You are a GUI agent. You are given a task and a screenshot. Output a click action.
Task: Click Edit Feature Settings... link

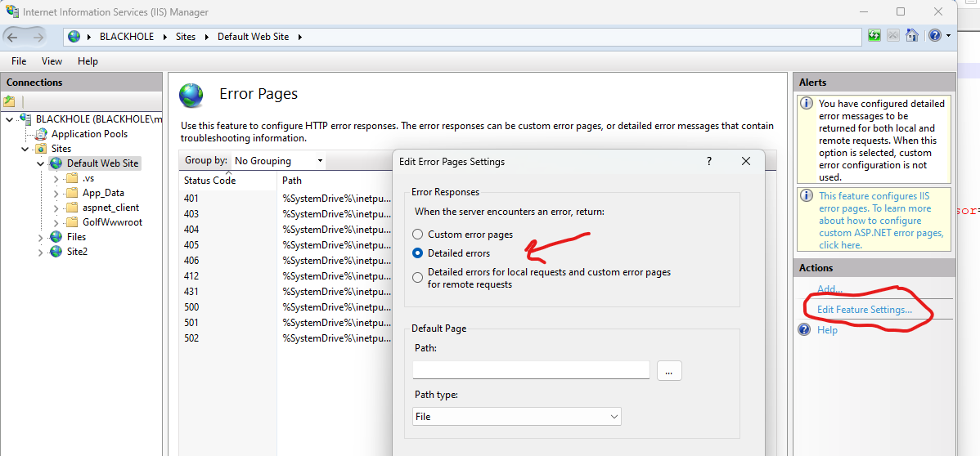click(x=865, y=309)
